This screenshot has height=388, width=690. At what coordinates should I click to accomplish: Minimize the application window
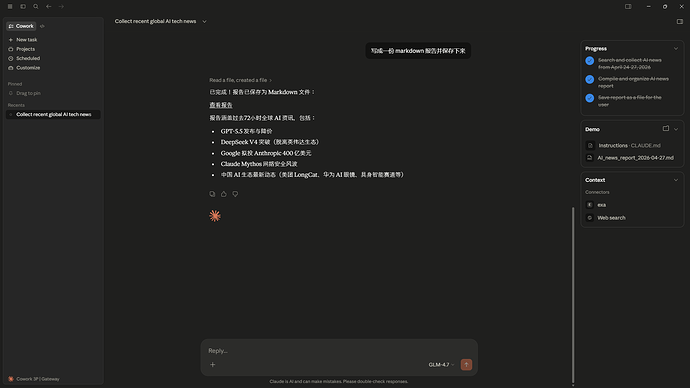point(648,7)
